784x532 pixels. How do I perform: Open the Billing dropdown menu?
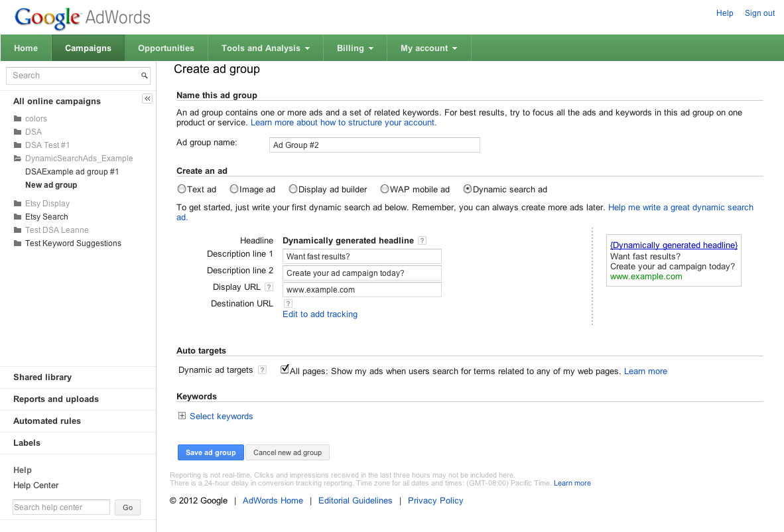pyautogui.click(x=355, y=48)
